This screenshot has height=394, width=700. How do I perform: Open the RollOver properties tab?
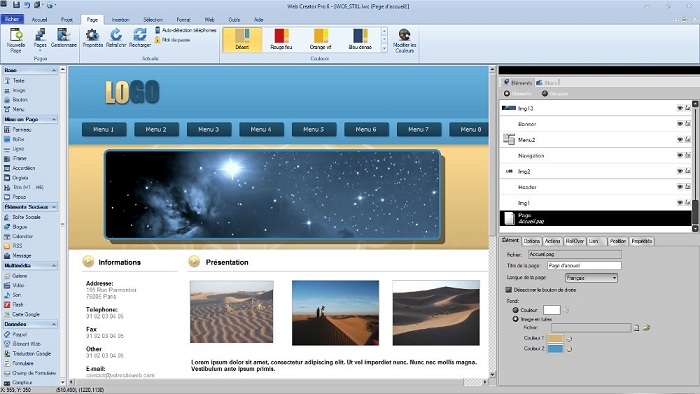tap(575, 241)
